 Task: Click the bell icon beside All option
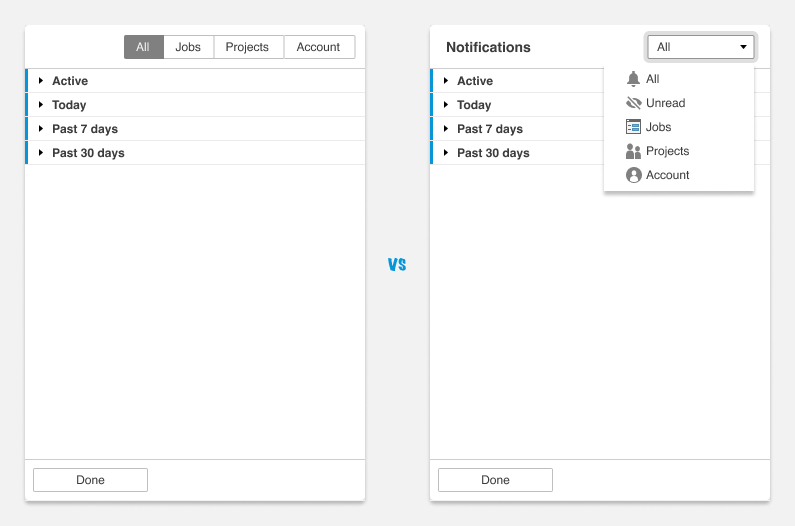coord(633,79)
